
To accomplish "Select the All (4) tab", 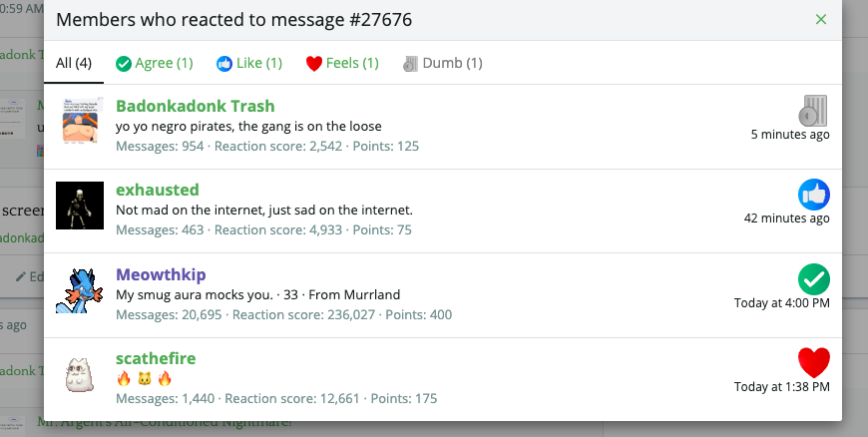I will pos(74,63).
